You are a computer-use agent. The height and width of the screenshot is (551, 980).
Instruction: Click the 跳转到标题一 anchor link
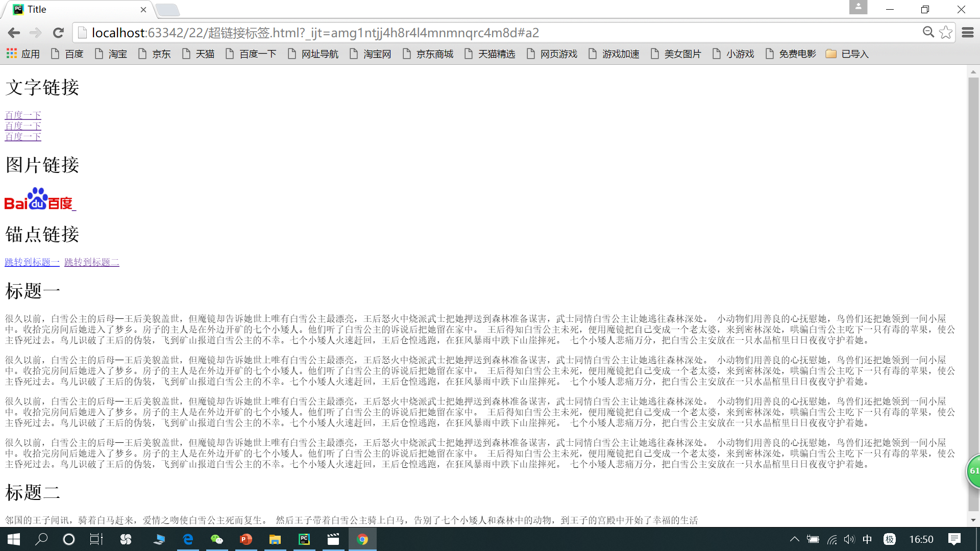tap(32, 262)
